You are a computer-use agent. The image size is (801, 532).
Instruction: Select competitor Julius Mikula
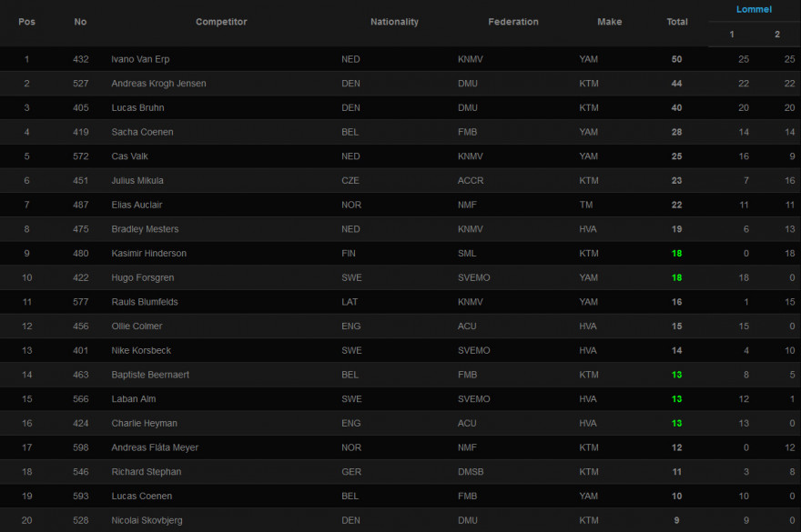point(137,180)
